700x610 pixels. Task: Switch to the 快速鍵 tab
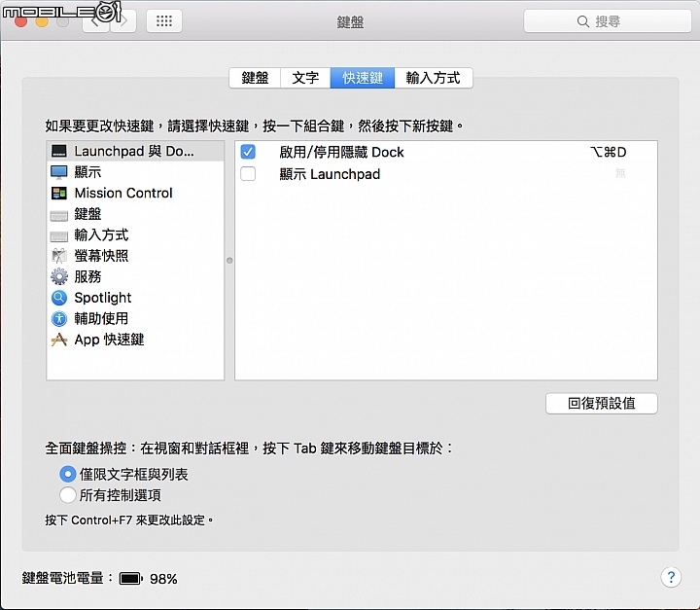[363, 78]
